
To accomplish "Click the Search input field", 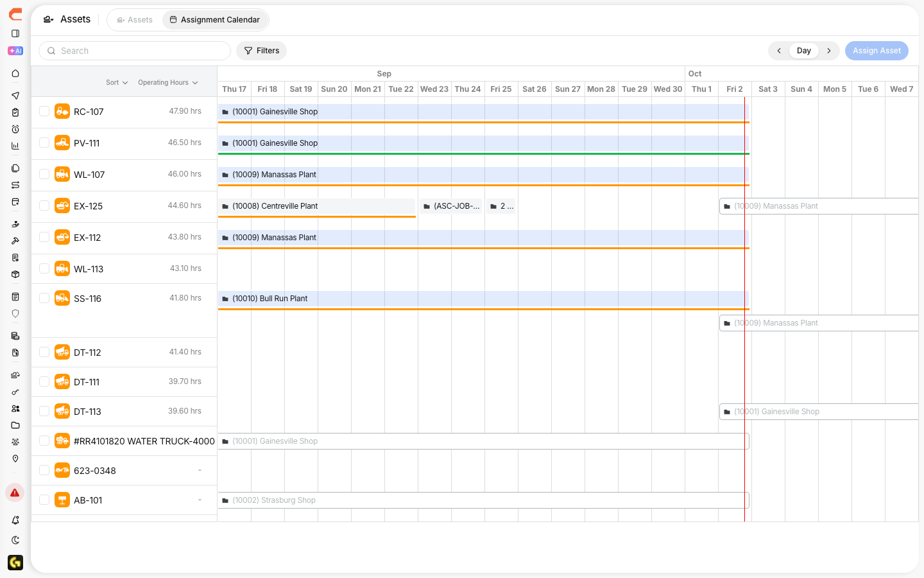I will [135, 51].
